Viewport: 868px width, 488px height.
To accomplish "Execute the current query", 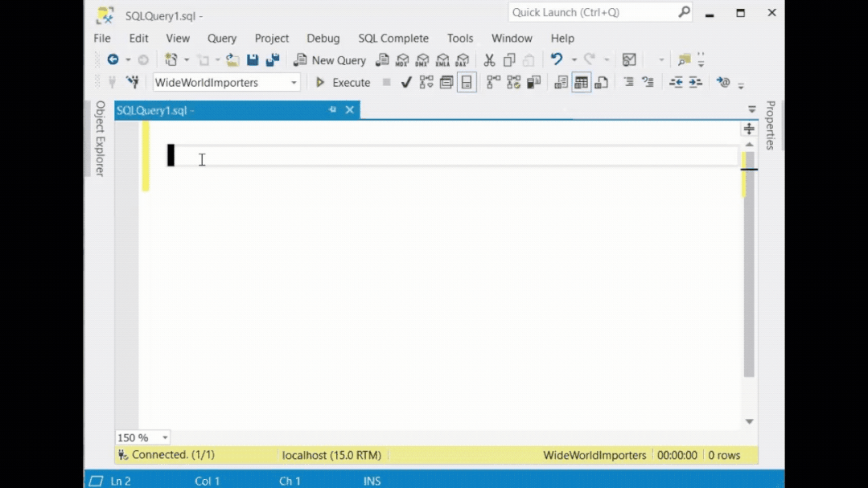I will point(343,82).
